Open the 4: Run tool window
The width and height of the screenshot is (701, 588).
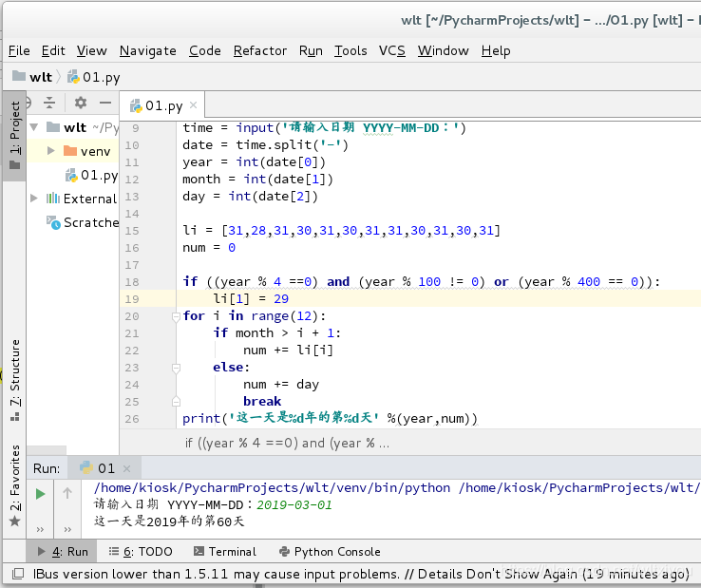click(63, 551)
